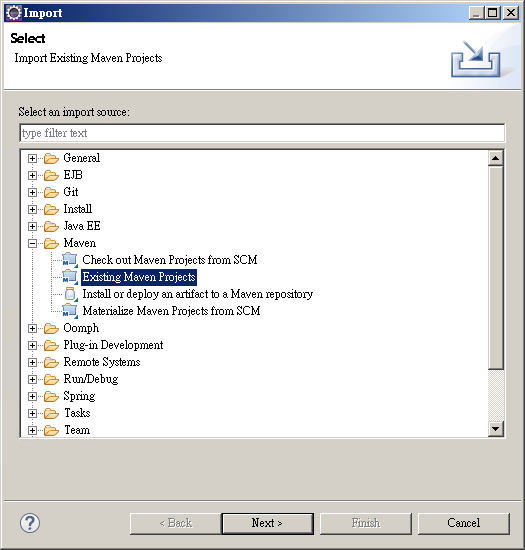Screen dimensions: 525x550
Task: Select the Spring label
Action: [x=79, y=396]
